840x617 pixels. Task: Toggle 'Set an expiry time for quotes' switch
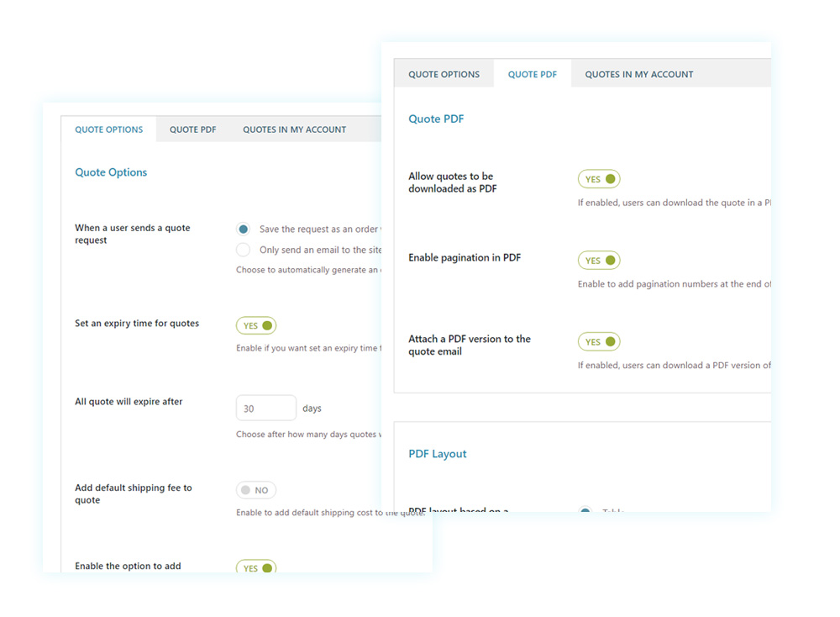(256, 325)
